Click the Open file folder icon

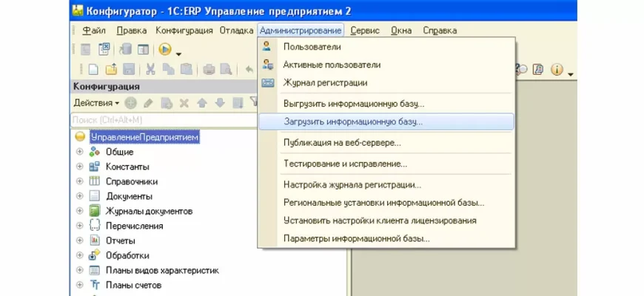[x=111, y=70]
